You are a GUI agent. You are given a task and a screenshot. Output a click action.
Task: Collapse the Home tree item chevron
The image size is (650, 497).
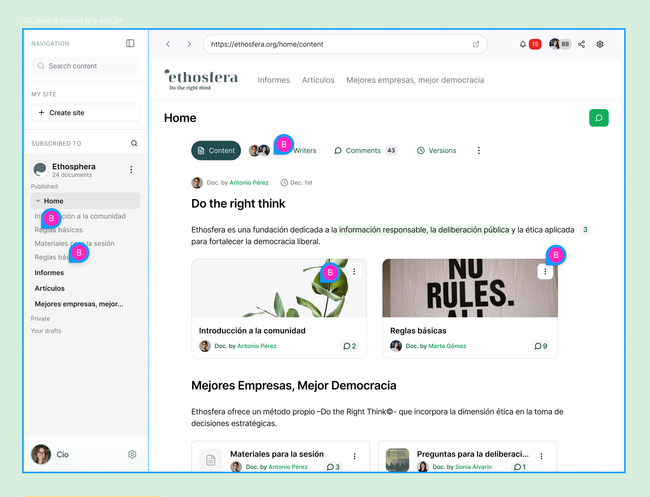37,201
